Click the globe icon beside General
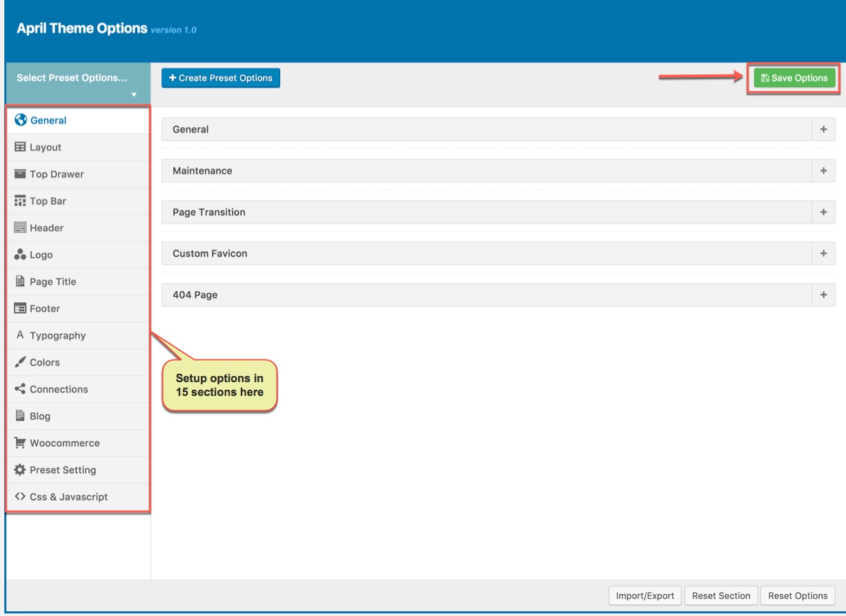The height and width of the screenshot is (616, 846). (x=21, y=120)
